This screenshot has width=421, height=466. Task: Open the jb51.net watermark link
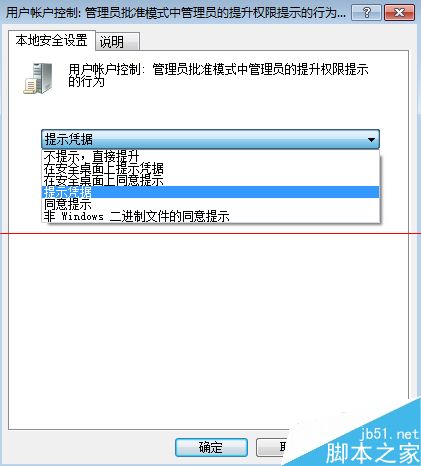coord(389,434)
